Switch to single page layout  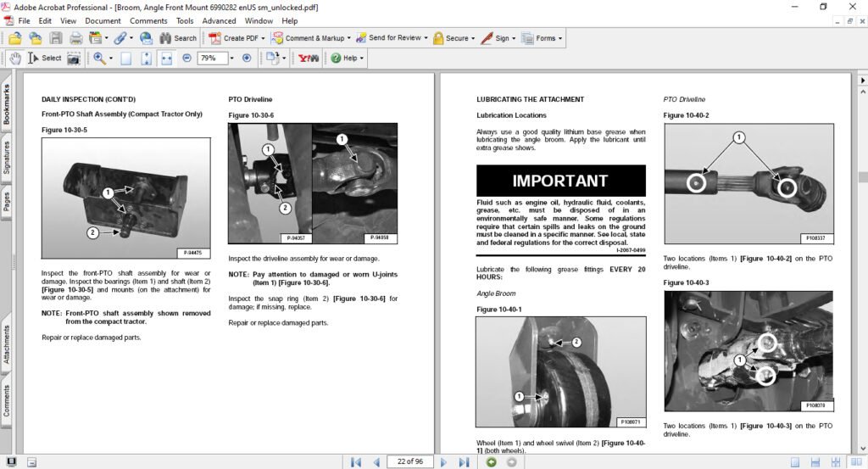(795, 462)
